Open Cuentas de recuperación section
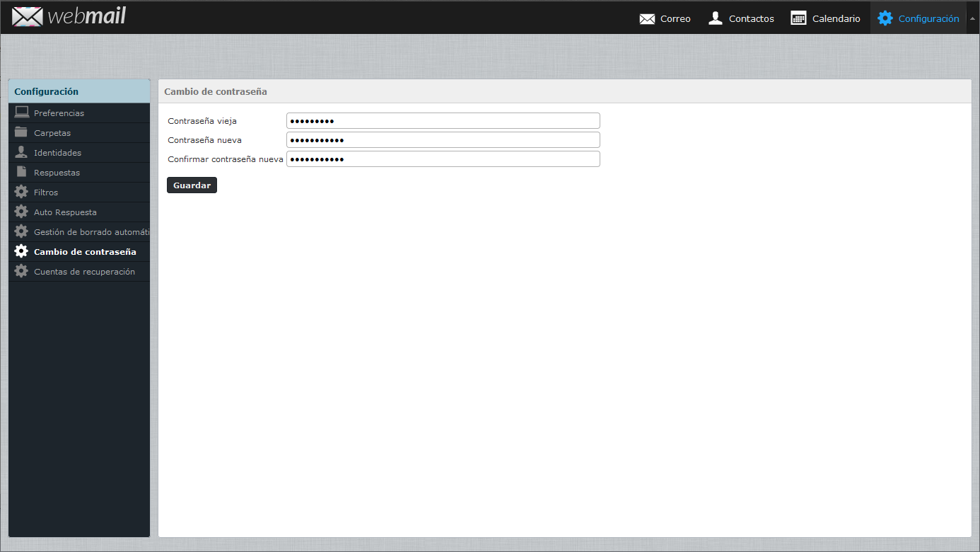 [79, 272]
